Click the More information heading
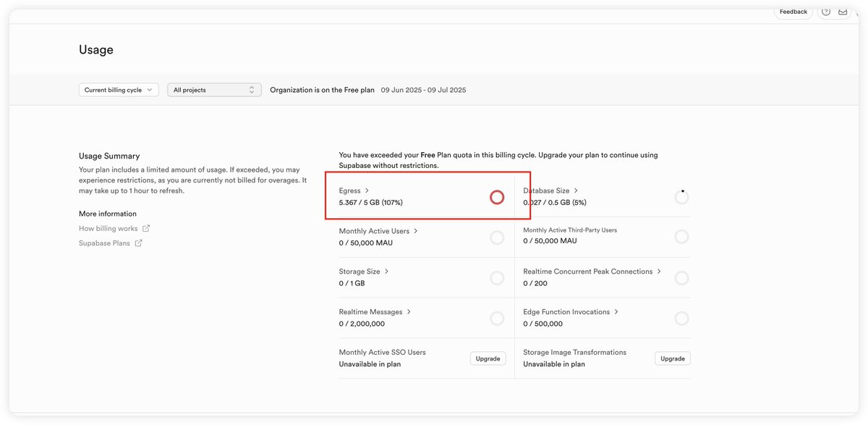868x425 pixels. tap(108, 214)
